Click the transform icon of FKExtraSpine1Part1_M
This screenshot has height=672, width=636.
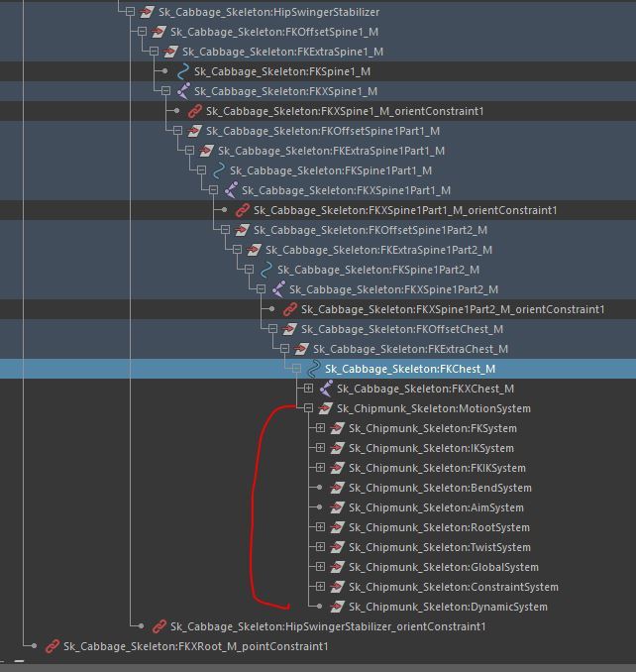pyautogui.click(x=206, y=151)
